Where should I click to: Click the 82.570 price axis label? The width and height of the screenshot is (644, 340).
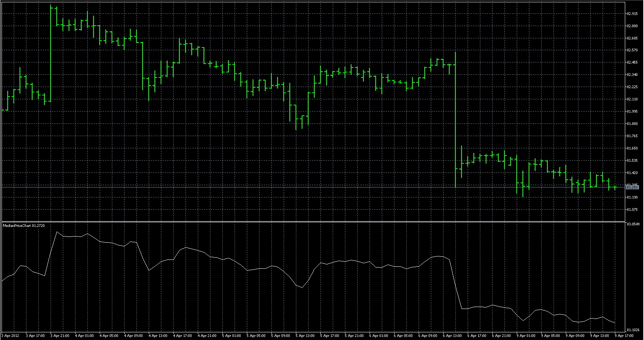coord(632,50)
